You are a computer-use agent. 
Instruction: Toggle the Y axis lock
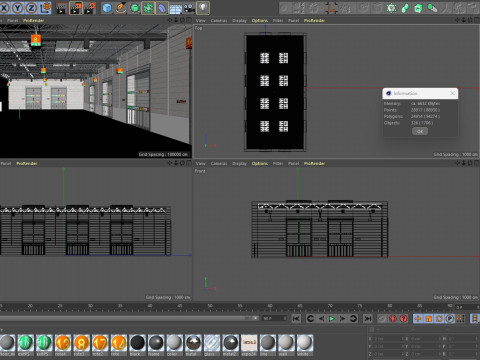17,8
